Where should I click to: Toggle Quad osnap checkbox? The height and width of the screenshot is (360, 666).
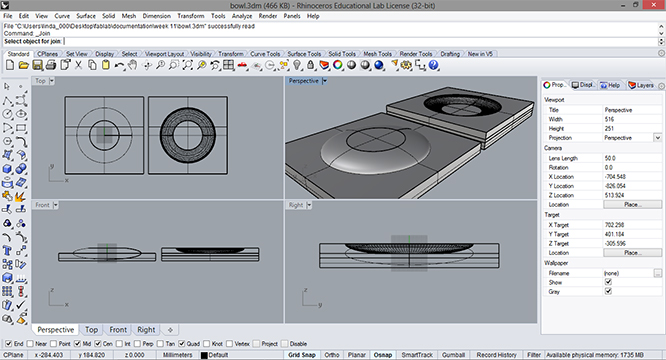(x=182, y=343)
